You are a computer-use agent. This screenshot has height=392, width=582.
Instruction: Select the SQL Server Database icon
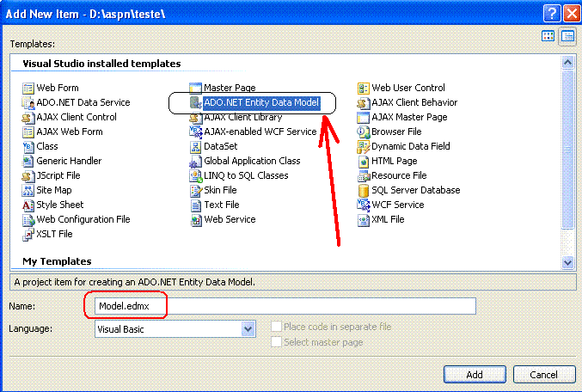(364, 191)
